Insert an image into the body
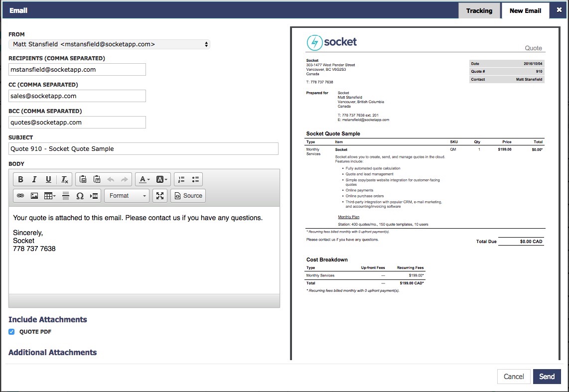This screenshot has height=392, width=569. 34,196
